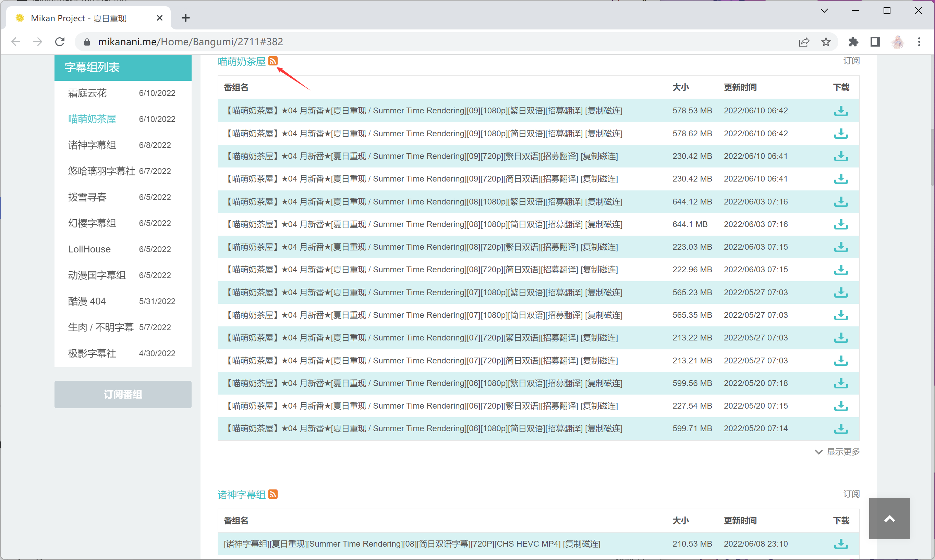Download the 578.62 MB episode 09 file
935x560 pixels.
[x=841, y=133]
